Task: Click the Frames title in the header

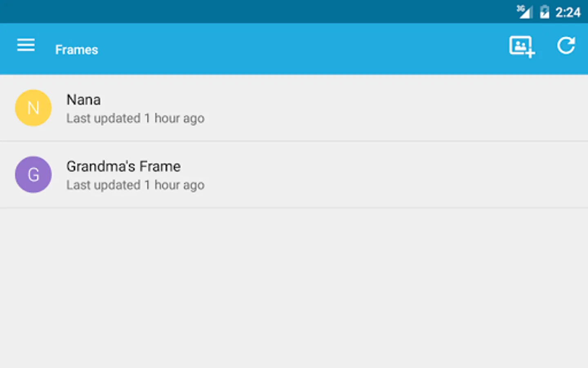Action: 77,50
